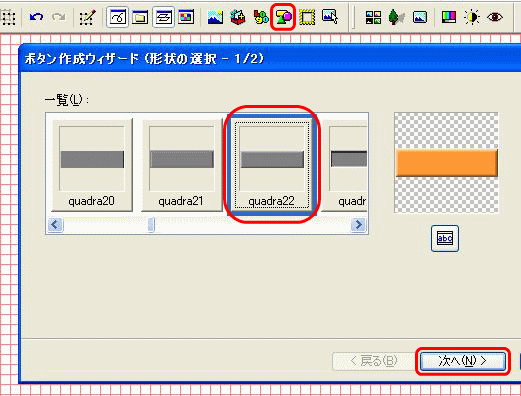Select the quadra22 button shape
The image size is (521, 396).
(272, 165)
